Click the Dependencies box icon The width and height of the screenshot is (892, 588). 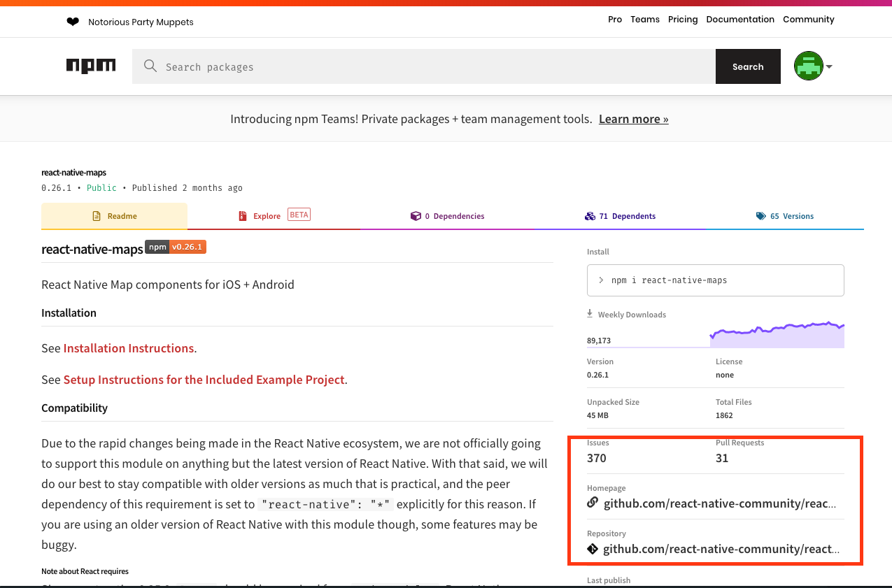tap(416, 216)
